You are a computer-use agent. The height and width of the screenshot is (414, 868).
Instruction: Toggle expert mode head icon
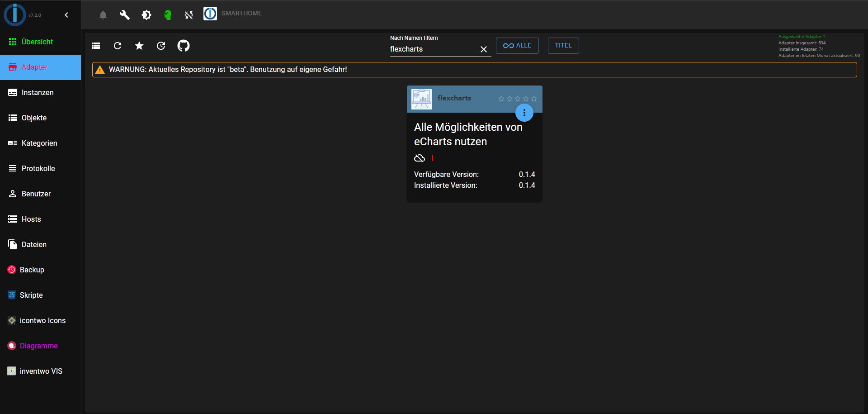coord(168,15)
